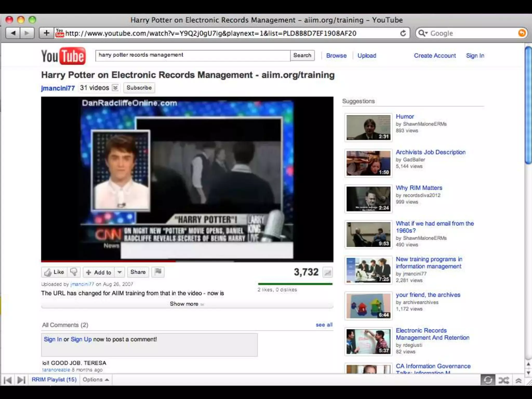Toggle playlist autoplay loop button
The height and width of the screenshot is (399, 532).
pos(488,380)
